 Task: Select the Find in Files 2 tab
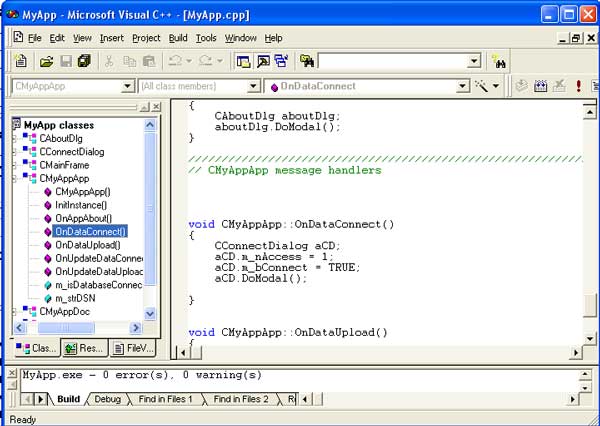coord(241,399)
